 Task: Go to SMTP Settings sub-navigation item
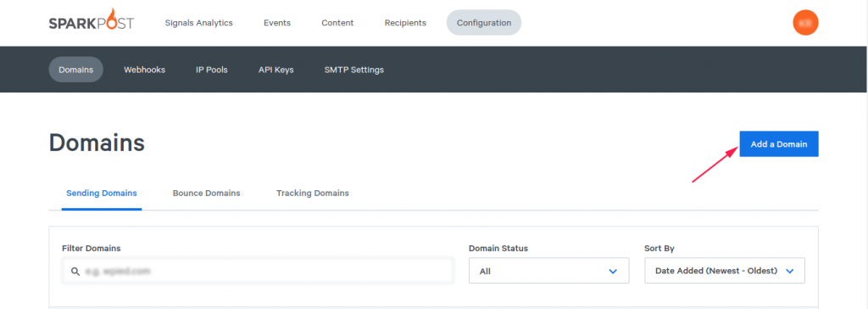tap(353, 70)
